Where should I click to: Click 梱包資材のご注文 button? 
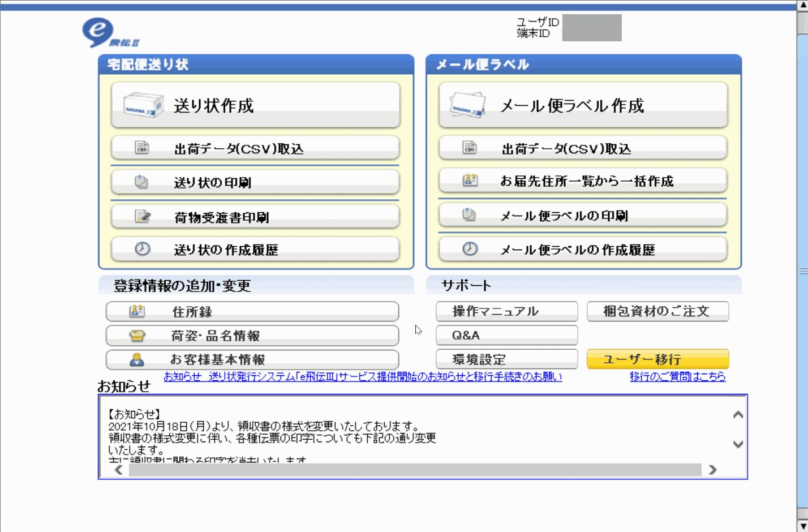click(x=657, y=311)
